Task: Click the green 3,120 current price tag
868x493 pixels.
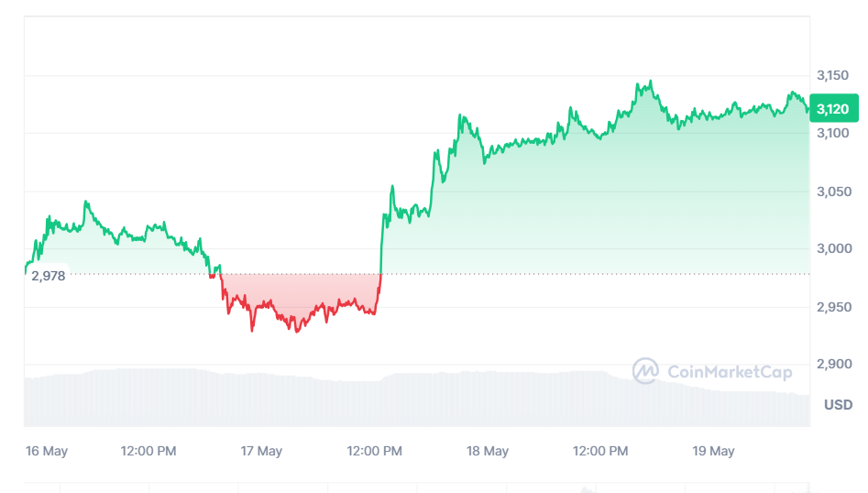Action: click(834, 108)
